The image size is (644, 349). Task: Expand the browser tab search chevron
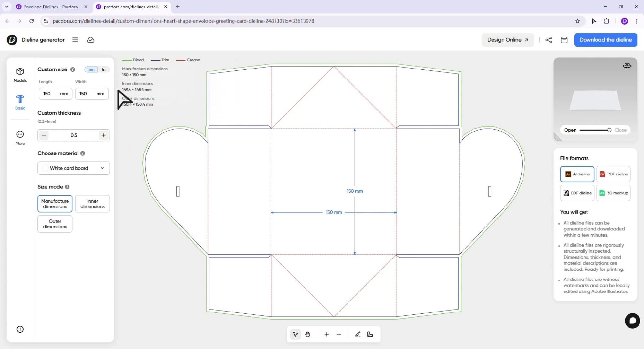tap(6, 6)
